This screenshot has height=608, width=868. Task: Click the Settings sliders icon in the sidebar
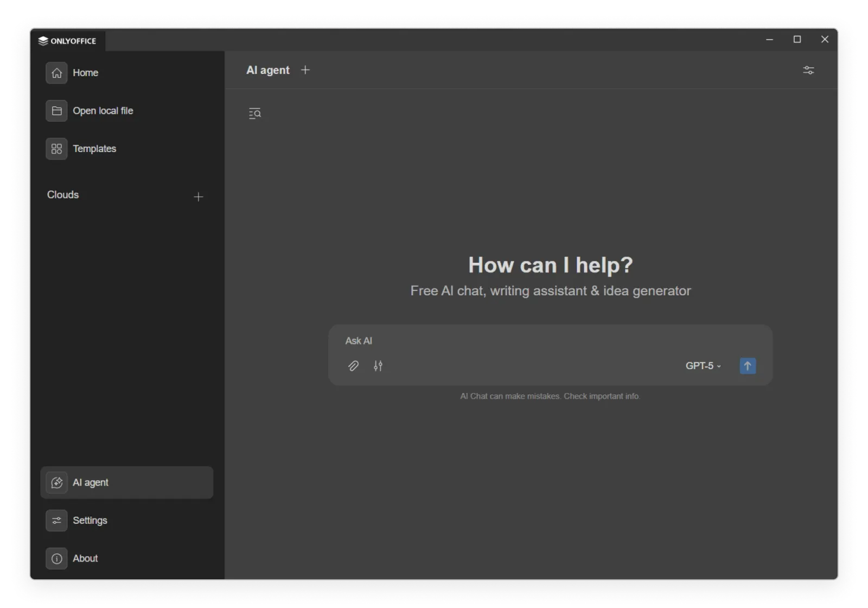click(x=56, y=521)
